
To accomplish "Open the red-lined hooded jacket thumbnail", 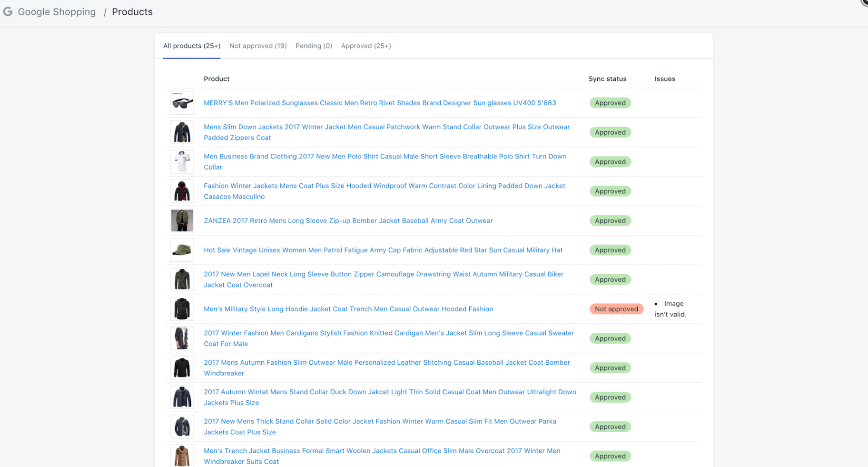I will [182, 191].
